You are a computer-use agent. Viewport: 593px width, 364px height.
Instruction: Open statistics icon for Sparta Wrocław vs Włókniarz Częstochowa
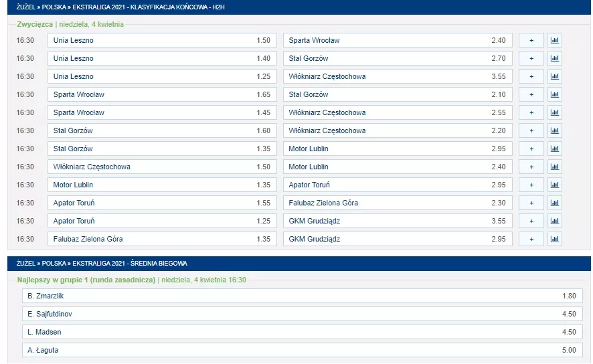point(554,112)
